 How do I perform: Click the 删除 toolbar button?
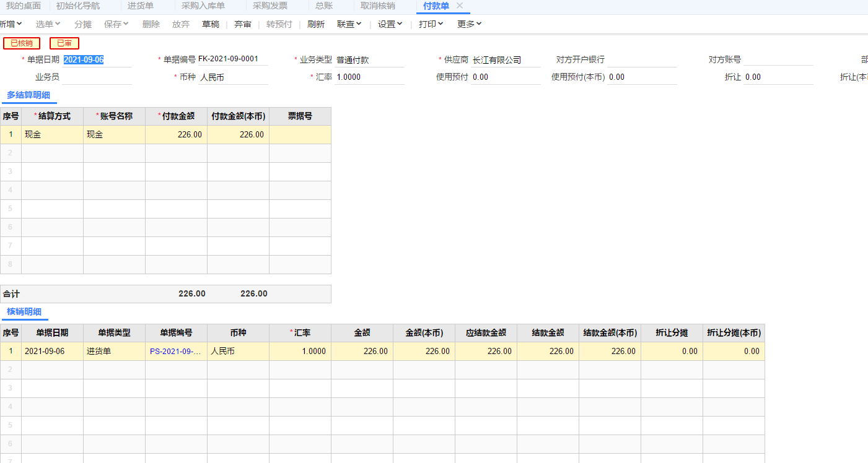pyautogui.click(x=151, y=24)
